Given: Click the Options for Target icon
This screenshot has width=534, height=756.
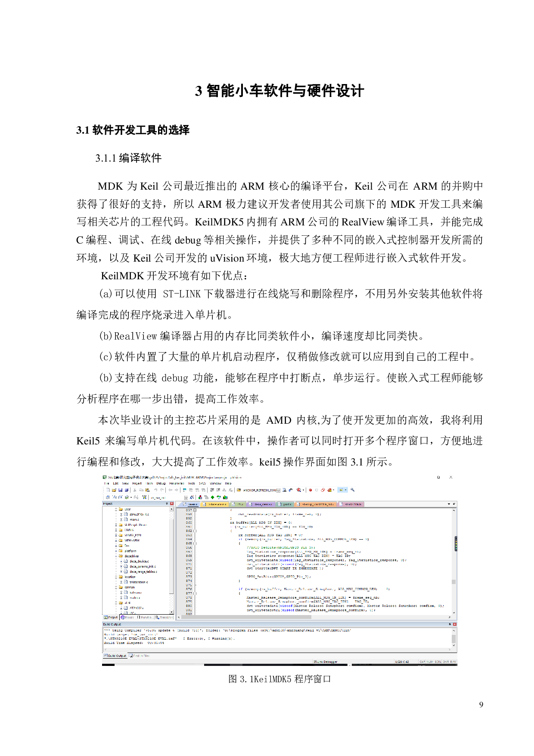Looking at the screenshot, I should [x=192, y=497].
